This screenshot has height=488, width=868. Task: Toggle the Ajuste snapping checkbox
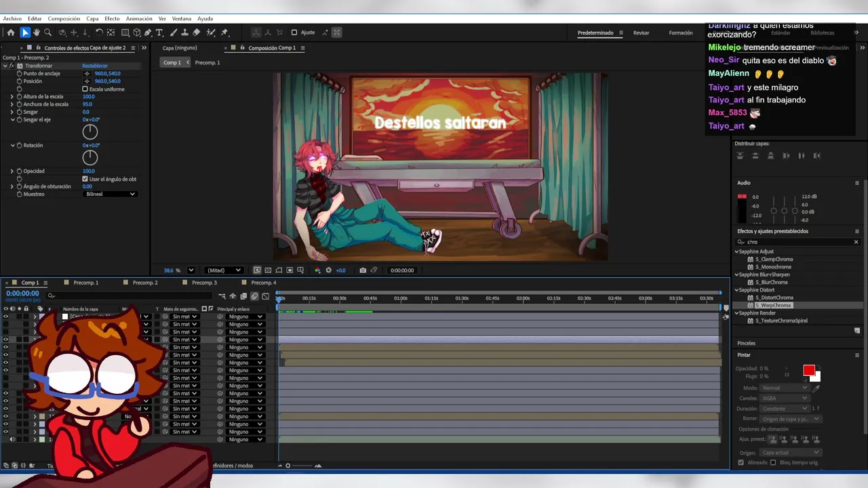click(x=294, y=33)
